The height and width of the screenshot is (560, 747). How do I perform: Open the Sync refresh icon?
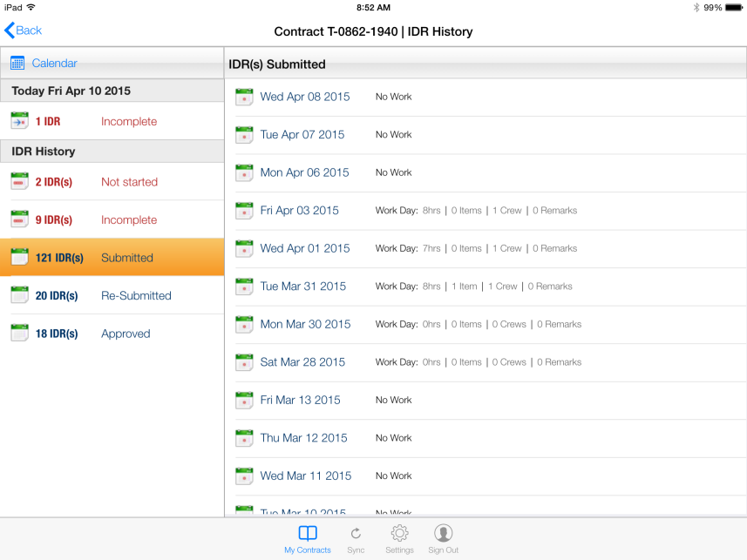[356, 534]
